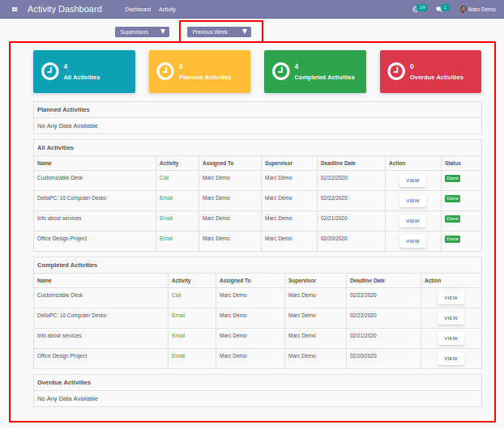
Task: Click 02/21/2020 deadline in Completed Activities table
Action: coord(363,336)
